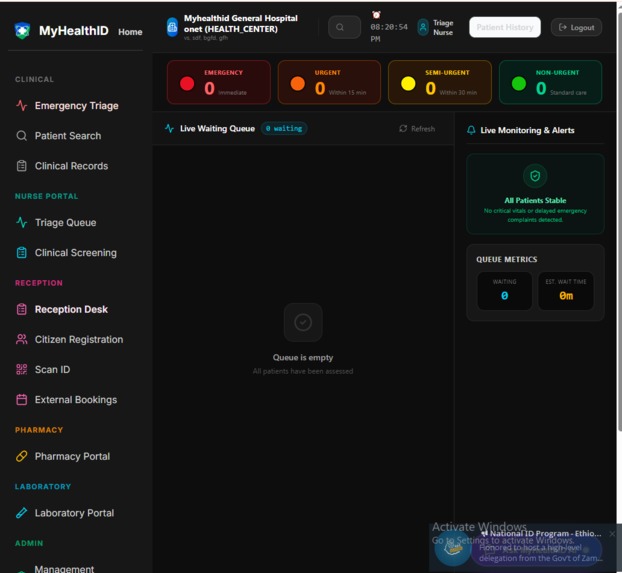This screenshot has width=622, height=573.
Task: Click the Scan ID QR code icon
Action: coord(22,369)
